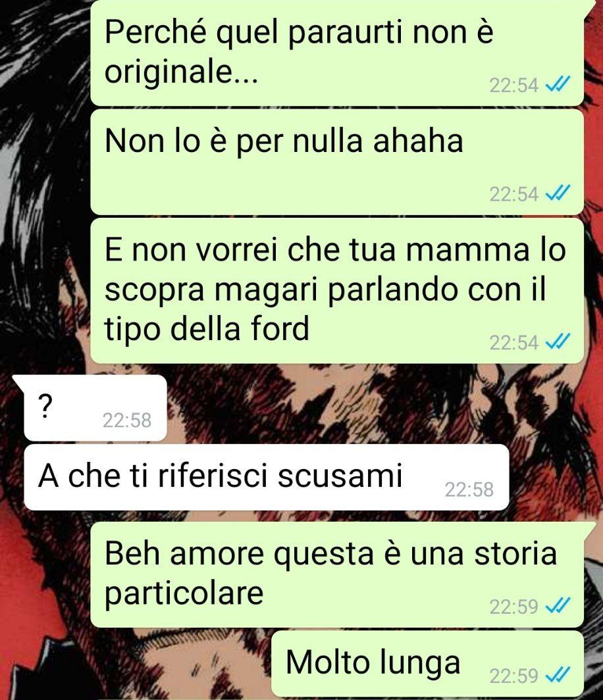Select the 'Non lo è per nulla ahaha' message
Image resolution: width=603 pixels, height=700 pixels.
click(x=337, y=162)
